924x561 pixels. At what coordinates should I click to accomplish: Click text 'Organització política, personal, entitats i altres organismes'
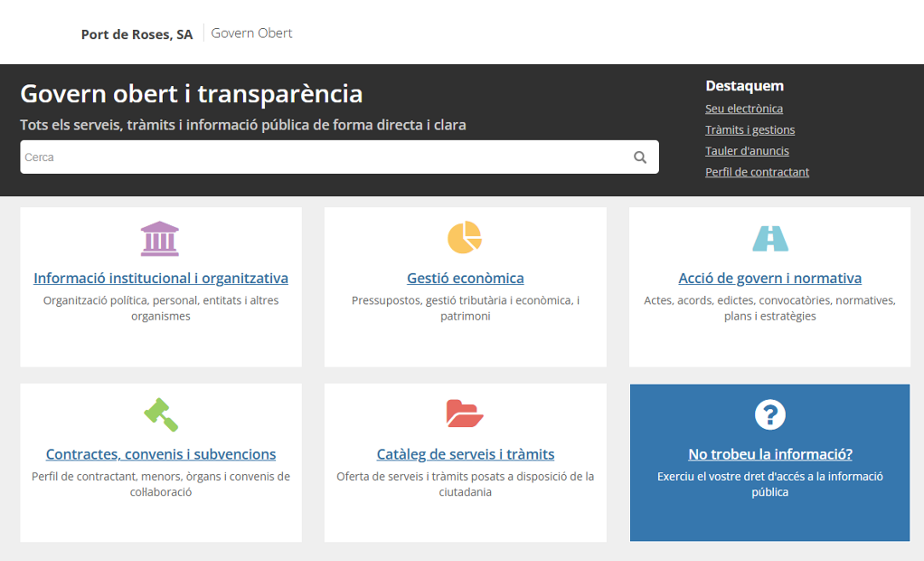click(x=161, y=308)
